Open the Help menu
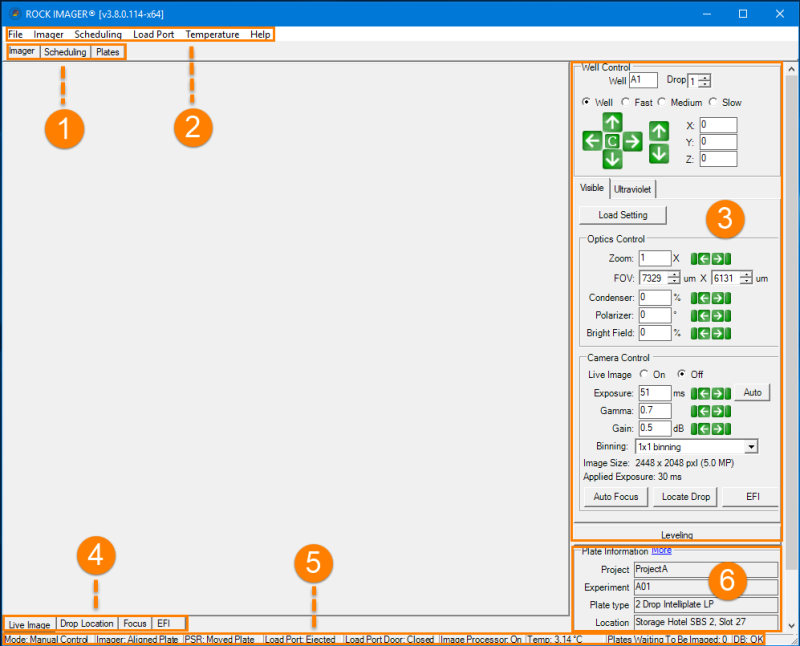This screenshot has width=800, height=646. (260, 34)
